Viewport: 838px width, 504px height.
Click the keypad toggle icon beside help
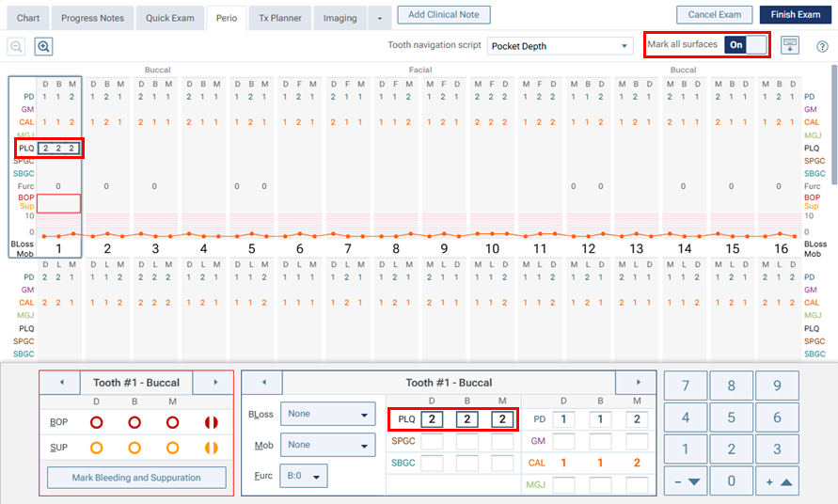click(x=789, y=45)
